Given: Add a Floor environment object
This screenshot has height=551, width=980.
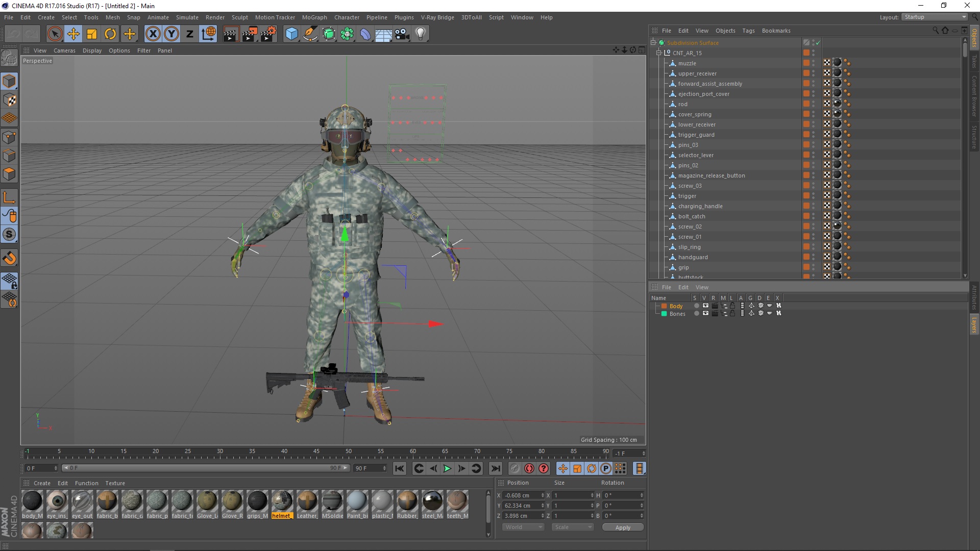Looking at the screenshot, I should [384, 34].
